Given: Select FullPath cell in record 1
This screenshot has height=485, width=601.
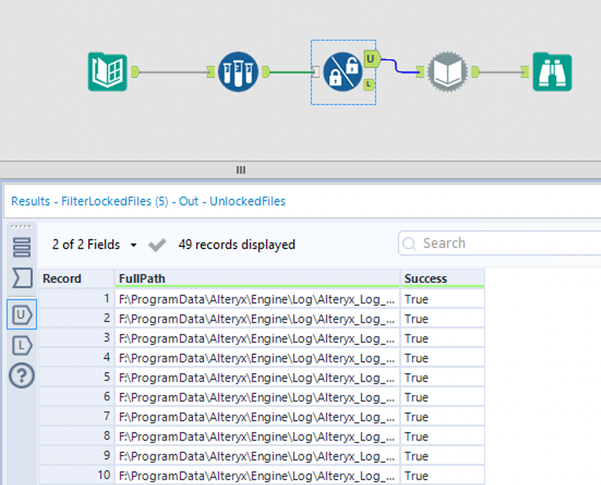Looking at the screenshot, I should pyautogui.click(x=257, y=299).
